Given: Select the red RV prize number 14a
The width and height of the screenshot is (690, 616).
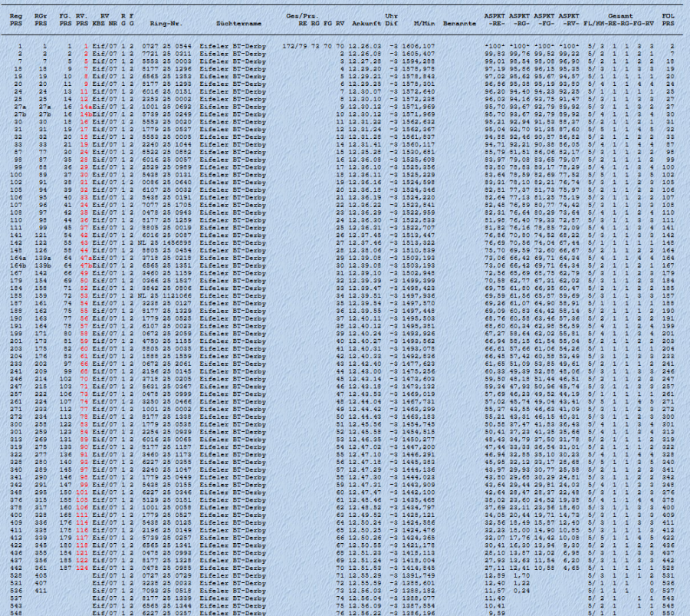Looking at the screenshot, I should point(85,107).
